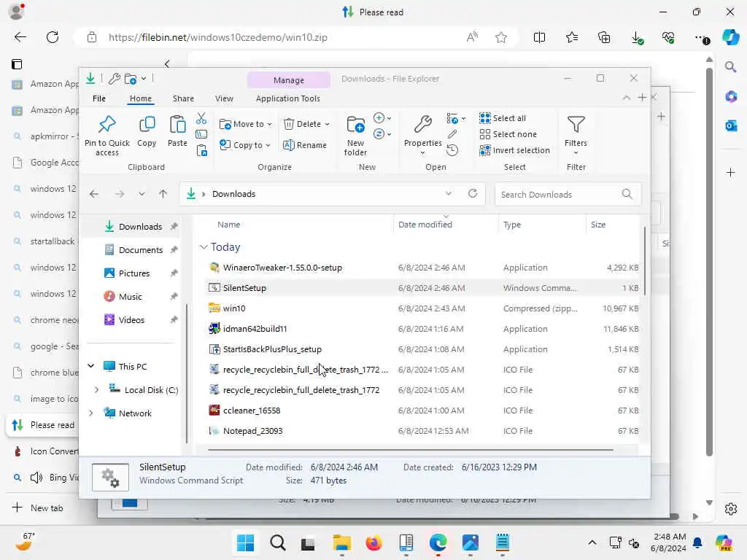The height and width of the screenshot is (560, 747).
Task: Open recent locations dropdown arrow
Action: coord(142,194)
